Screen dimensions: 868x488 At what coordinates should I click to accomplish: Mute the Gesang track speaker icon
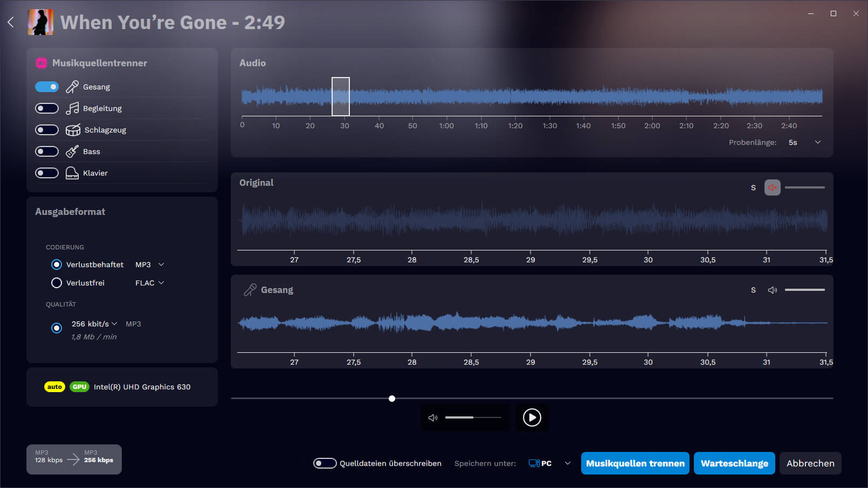[772, 290]
